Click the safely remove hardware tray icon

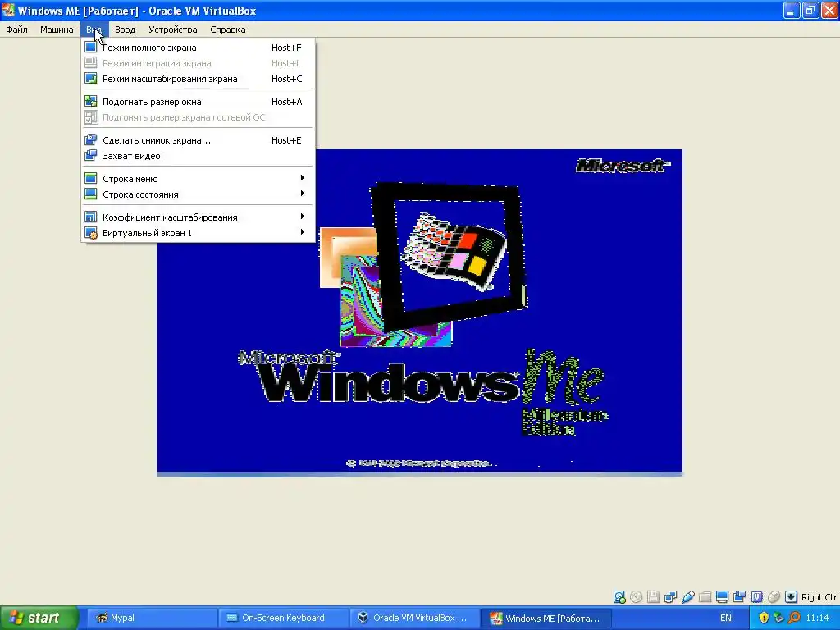tap(779, 618)
